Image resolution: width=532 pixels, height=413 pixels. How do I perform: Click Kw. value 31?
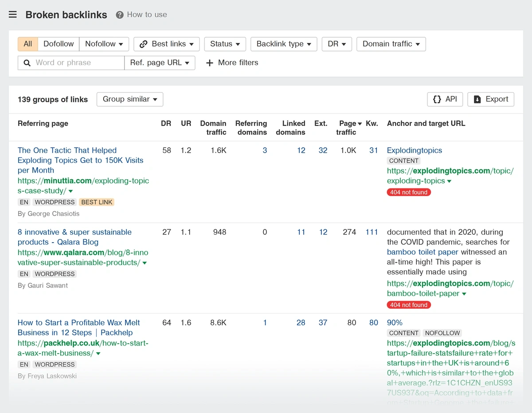[x=374, y=150]
